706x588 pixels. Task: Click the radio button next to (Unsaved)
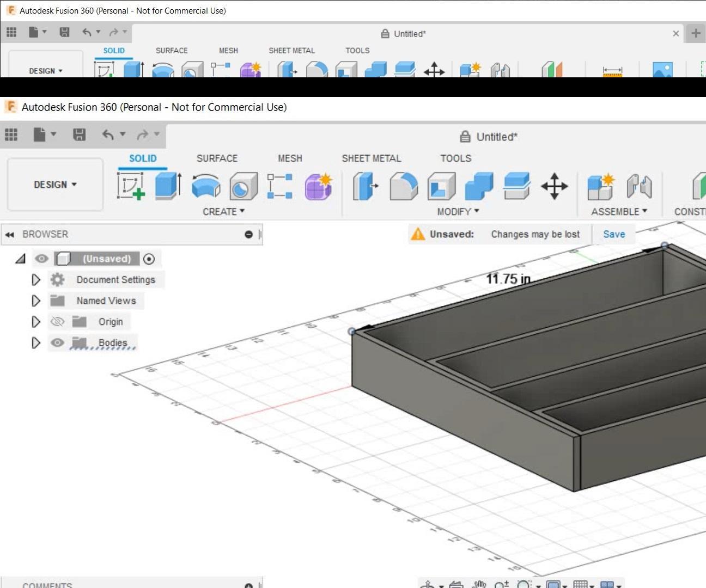click(149, 259)
